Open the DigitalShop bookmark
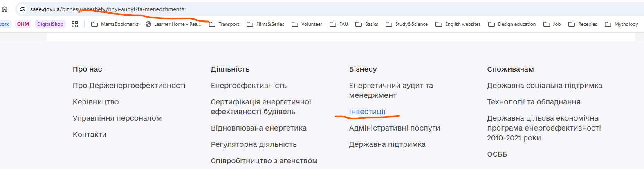644x169 pixels. [50, 24]
